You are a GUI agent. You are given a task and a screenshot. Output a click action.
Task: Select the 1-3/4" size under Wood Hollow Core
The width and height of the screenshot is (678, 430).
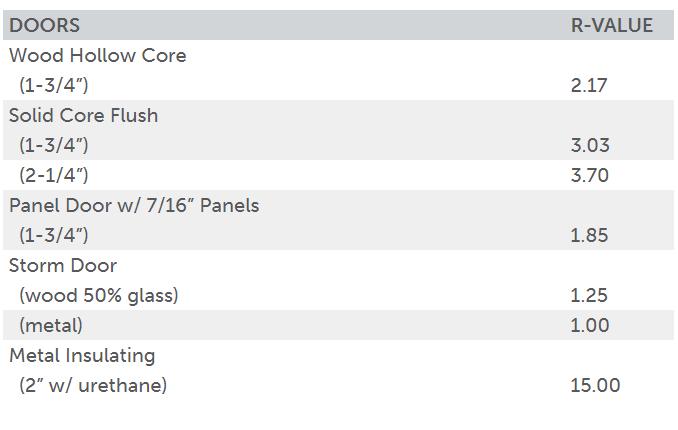click(54, 85)
